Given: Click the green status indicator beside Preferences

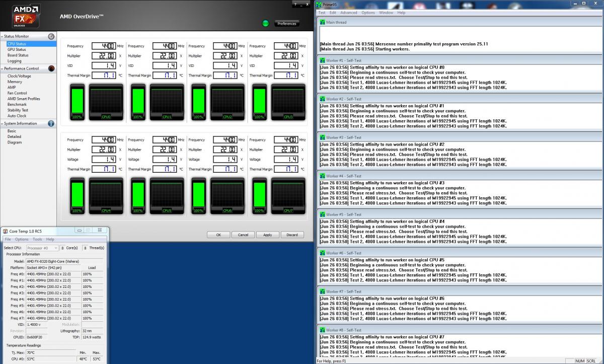Looking at the screenshot, I should pos(266,23).
